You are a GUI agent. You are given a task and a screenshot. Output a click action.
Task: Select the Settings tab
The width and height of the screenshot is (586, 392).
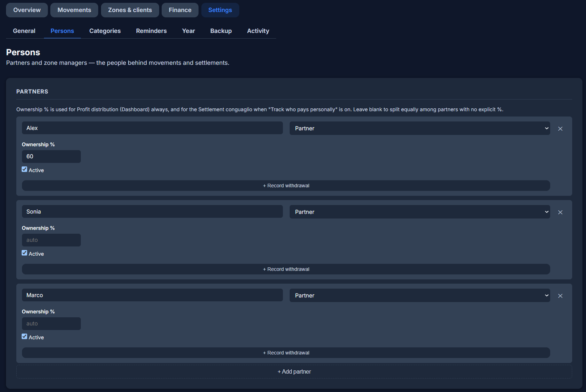click(220, 10)
